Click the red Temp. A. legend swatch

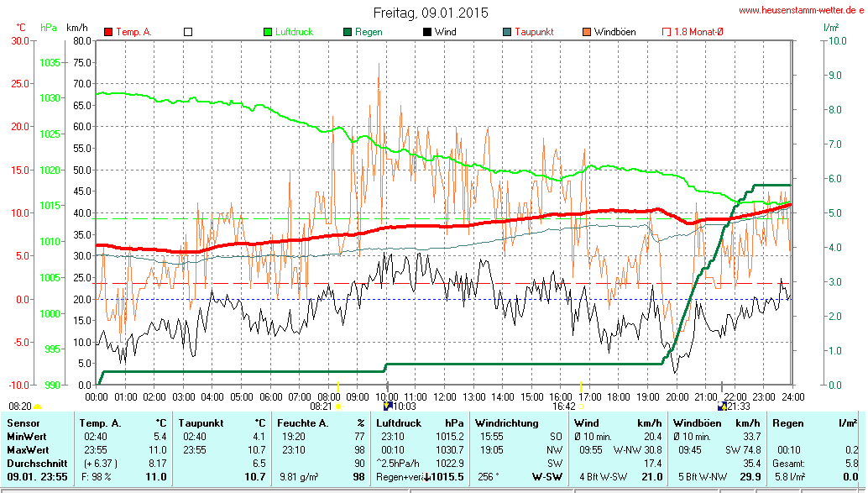pyautogui.click(x=108, y=32)
